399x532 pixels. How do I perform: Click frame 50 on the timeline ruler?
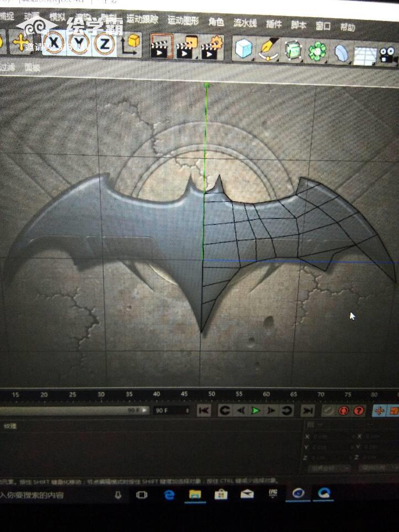click(x=212, y=394)
